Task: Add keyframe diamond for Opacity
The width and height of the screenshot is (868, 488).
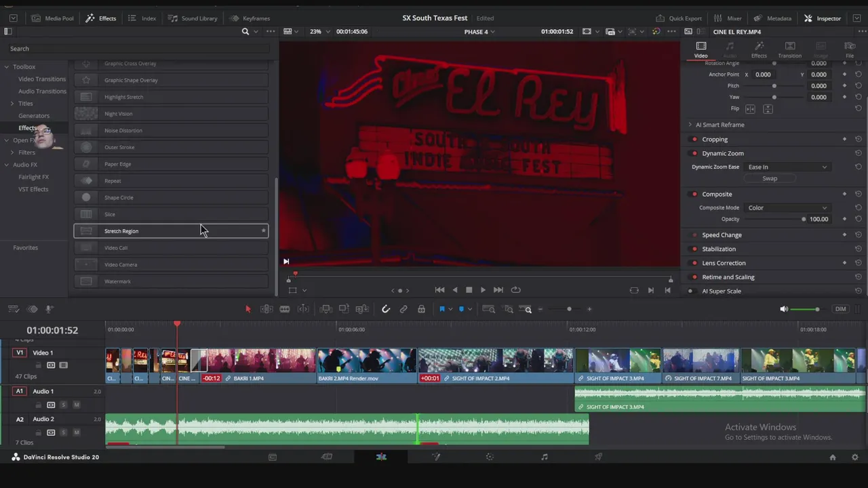Action: point(844,219)
